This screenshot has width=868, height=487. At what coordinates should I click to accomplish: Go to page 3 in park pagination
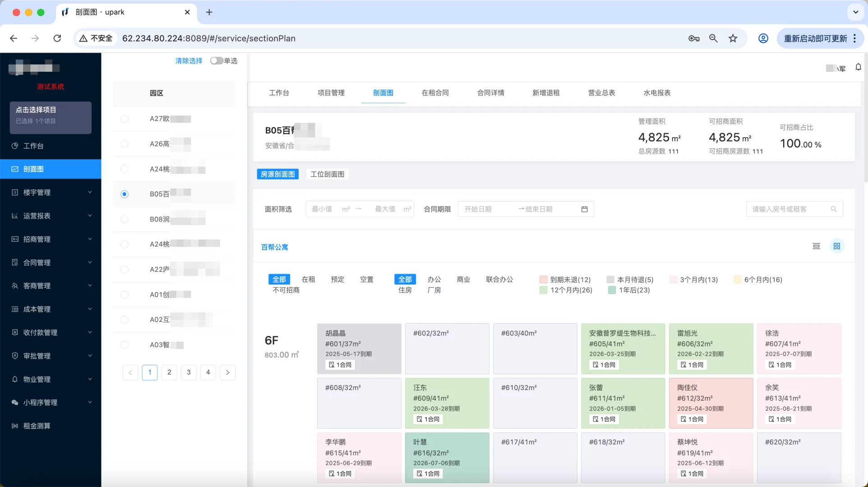189,372
